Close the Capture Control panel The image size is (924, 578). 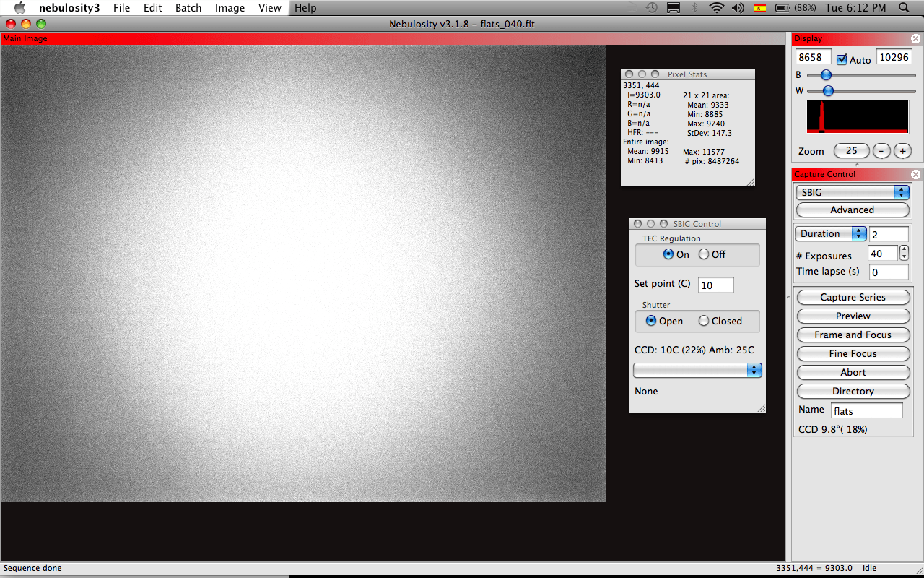(x=915, y=174)
